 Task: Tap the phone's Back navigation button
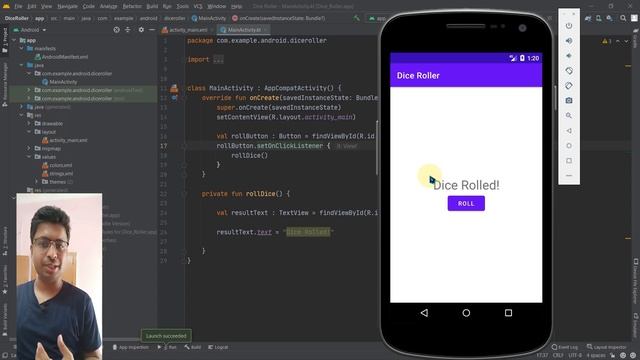click(424, 313)
